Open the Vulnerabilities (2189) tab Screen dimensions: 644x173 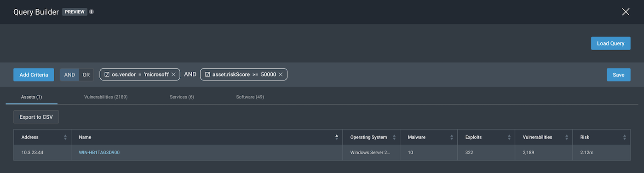pos(106,97)
